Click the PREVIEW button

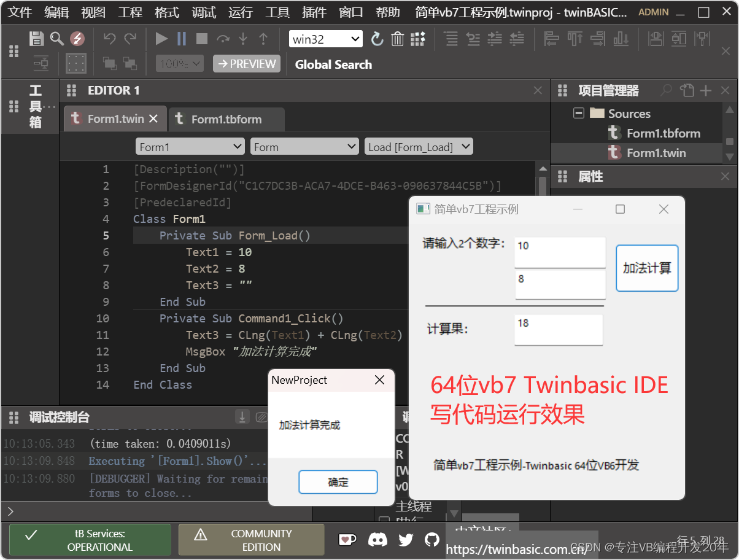pyautogui.click(x=246, y=63)
